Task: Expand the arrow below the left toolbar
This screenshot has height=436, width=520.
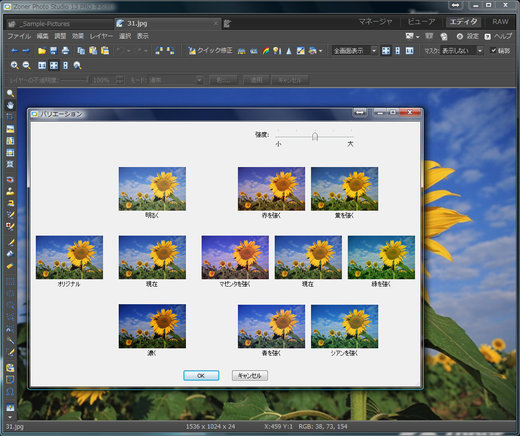Action: (x=10, y=417)
